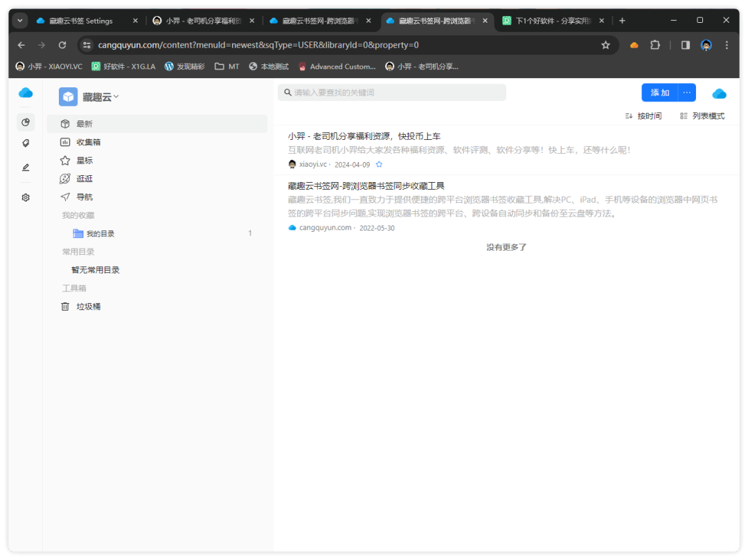Toggle the browser side panel
Screen dimensions: 748x560
click(686, 45)
